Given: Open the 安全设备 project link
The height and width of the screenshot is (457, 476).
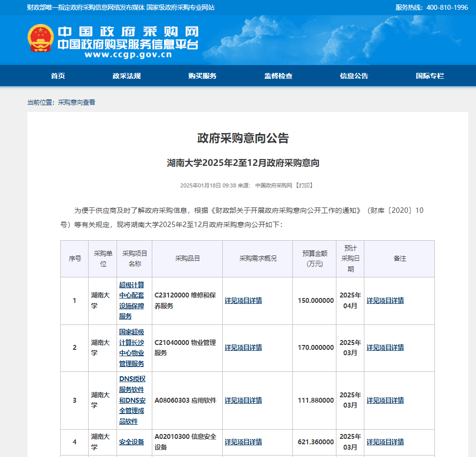Looking at the screenshot, I should click(131, 442).
